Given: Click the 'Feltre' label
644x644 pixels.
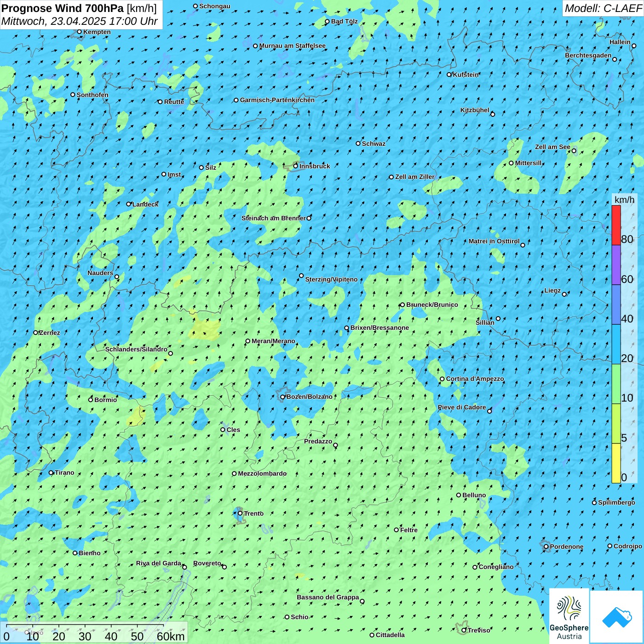Looking at the screenshot, I should (409, 530).
